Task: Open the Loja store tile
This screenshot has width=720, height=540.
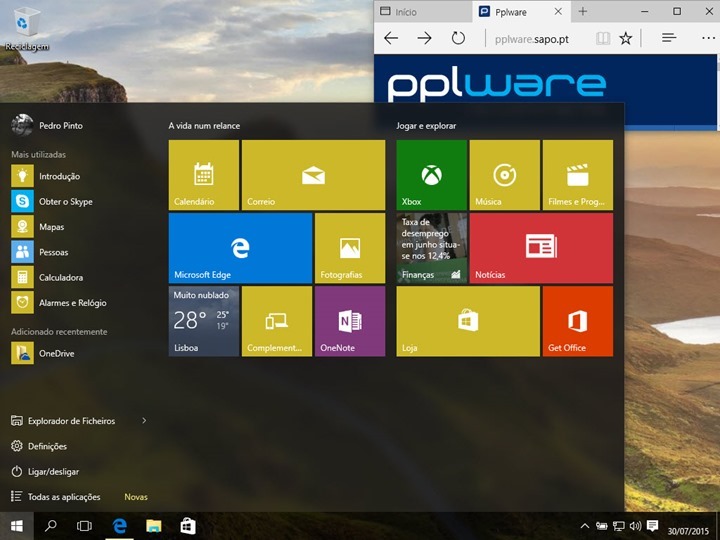Action: [468, 321]
